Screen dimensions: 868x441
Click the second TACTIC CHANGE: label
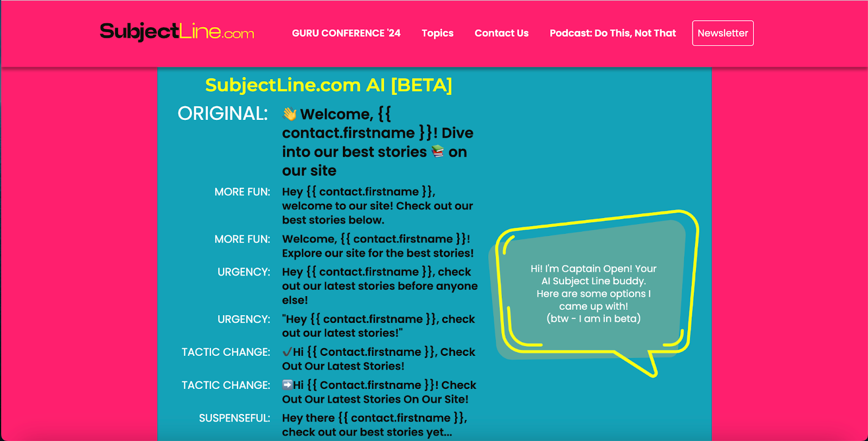226,385
